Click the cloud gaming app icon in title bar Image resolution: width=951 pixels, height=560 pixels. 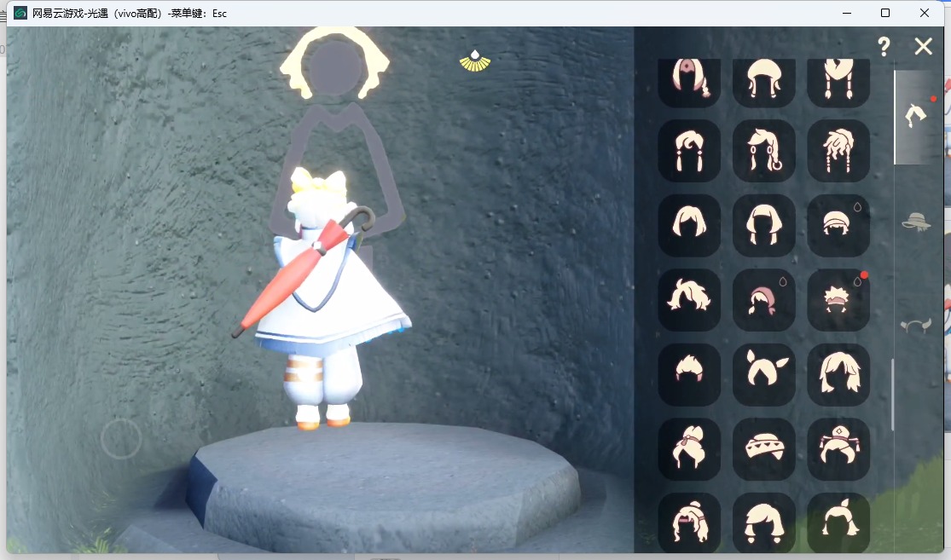[20, 13]
